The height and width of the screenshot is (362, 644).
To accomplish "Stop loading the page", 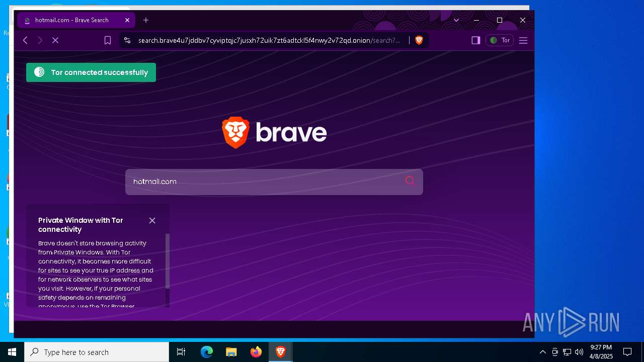I will coord(55,40).
